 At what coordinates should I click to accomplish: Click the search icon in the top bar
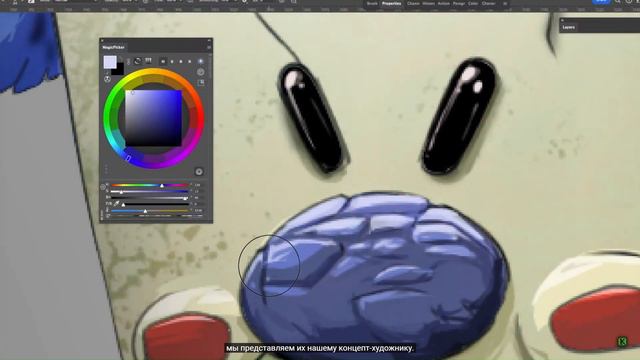tap(618, 2)
